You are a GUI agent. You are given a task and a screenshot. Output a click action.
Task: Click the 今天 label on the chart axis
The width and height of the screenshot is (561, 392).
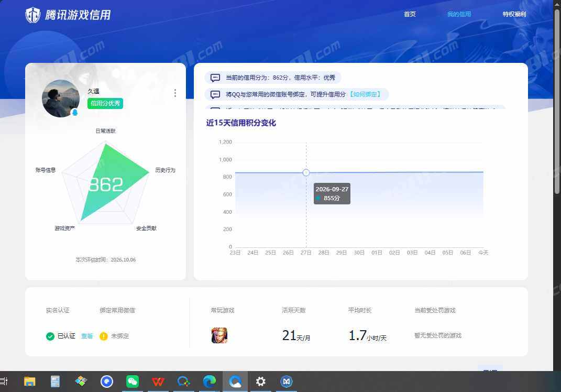click(483, 253)
